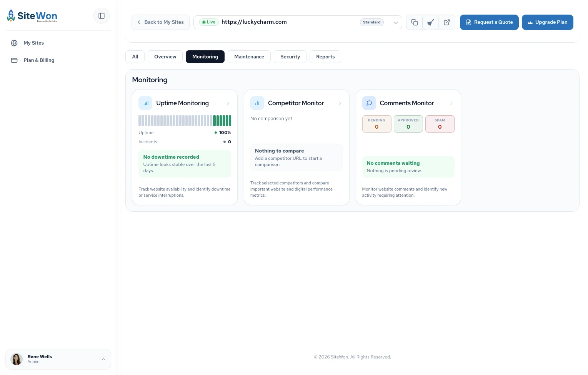Click the Uptime Monitoring signal icon
588x375 pixels.
click(x=145, y=103)
